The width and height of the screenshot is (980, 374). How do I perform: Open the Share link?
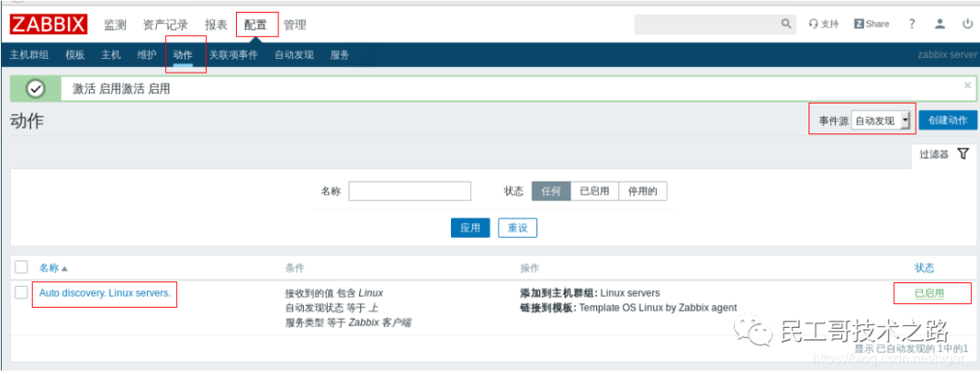[871, 24]
